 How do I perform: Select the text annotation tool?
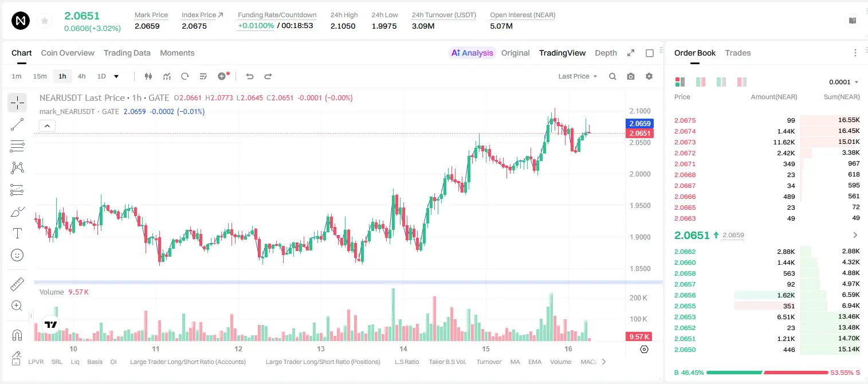coord(17,233)
